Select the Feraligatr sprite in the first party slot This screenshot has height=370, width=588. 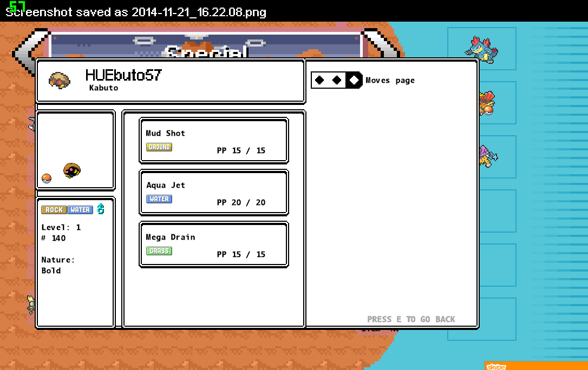click(x=481, y=49)
